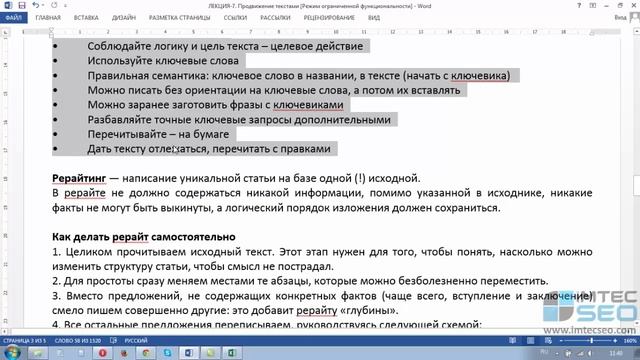Click vertical scrollbar up arrow
Screen dimensions: 640x360
pyautogui.click(x=637, y=31)
